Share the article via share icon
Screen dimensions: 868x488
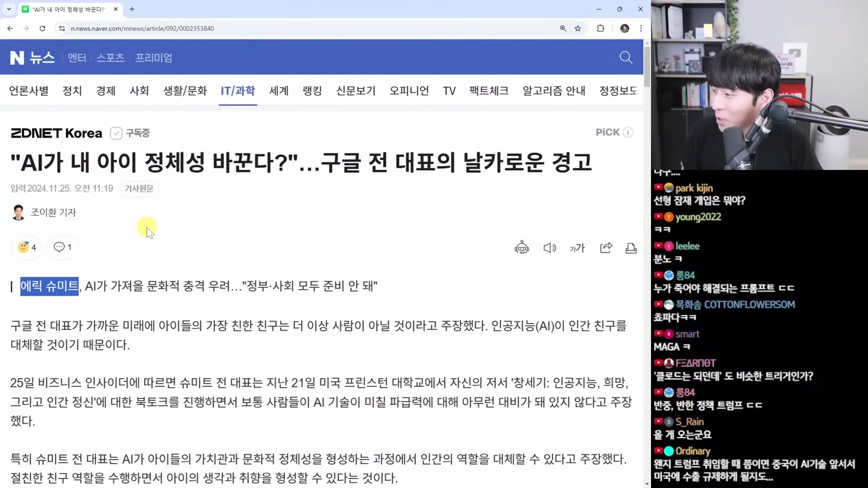[x=606, y=248]
